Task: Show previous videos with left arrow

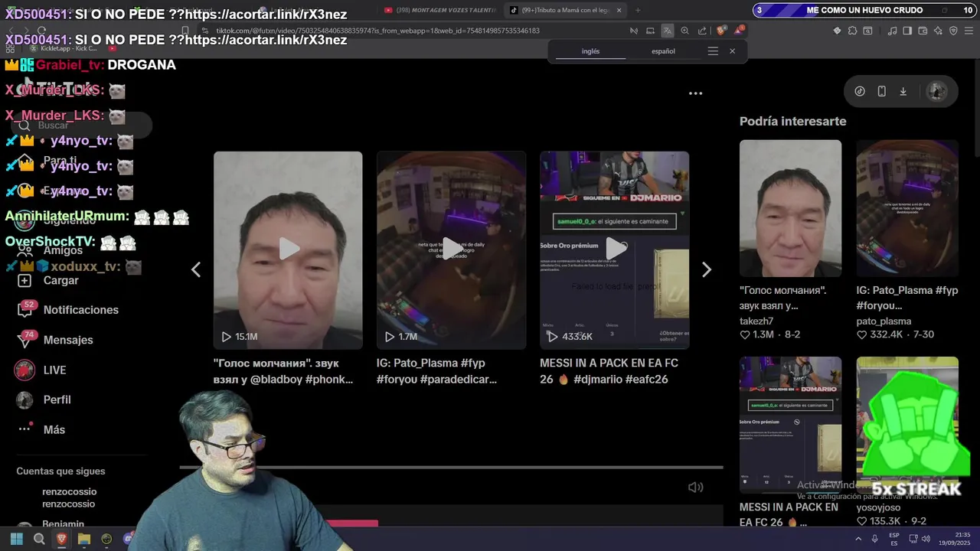Action: pyautogui.click(x=196, y=269)
